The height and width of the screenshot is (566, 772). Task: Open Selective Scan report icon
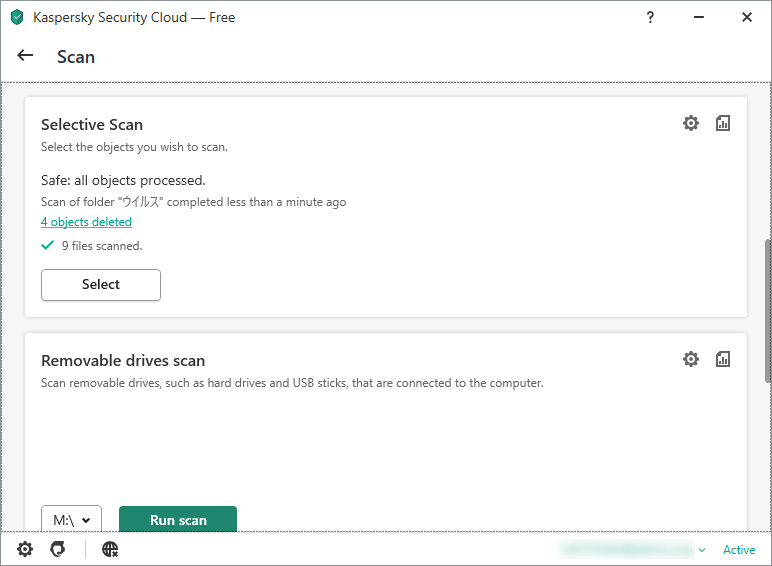point(723,123)
